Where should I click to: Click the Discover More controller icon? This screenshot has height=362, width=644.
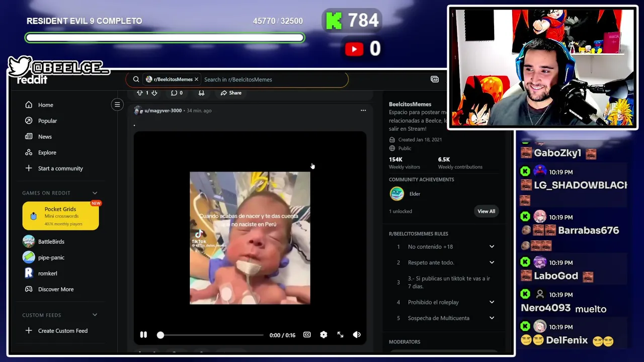[29, 289]
